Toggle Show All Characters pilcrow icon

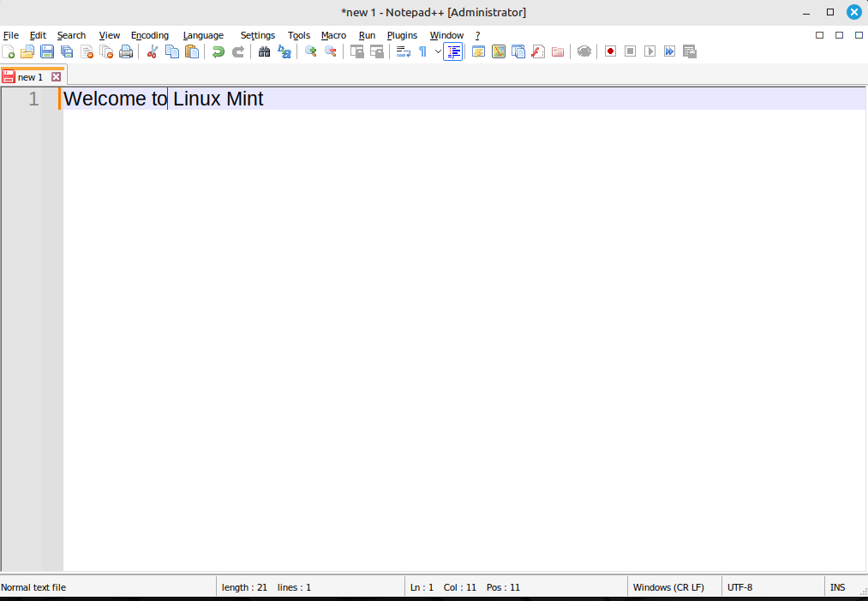(422, 51)
